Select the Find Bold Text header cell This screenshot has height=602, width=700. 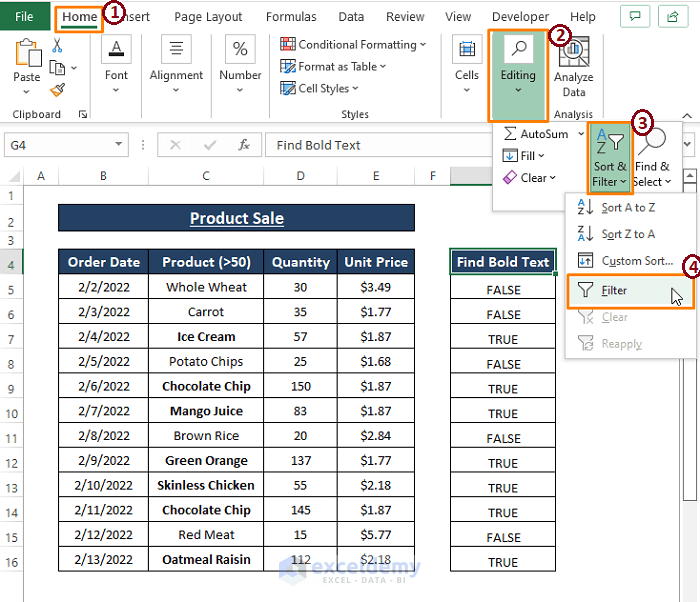(x=503, y=262)
